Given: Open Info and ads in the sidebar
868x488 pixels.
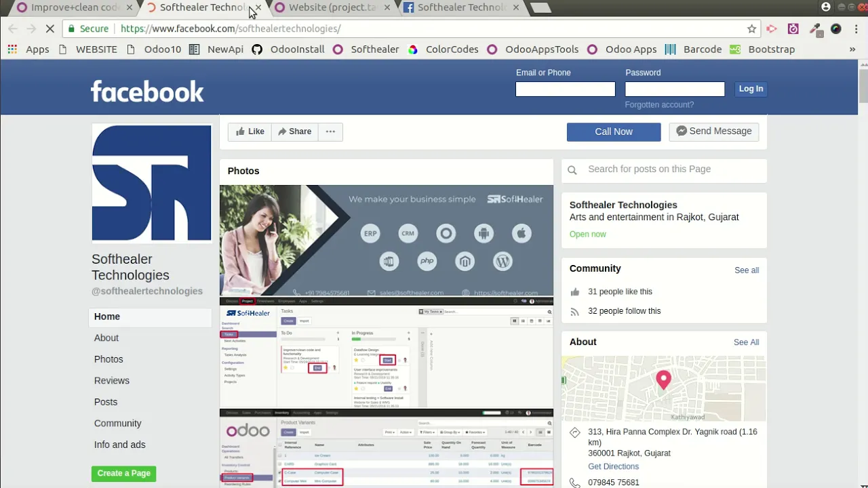Looking at the screenshot, I should (120, 445).
